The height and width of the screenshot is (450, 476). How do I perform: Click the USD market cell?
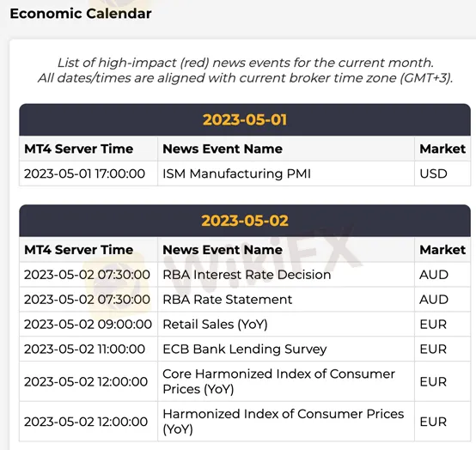point(433,173)
